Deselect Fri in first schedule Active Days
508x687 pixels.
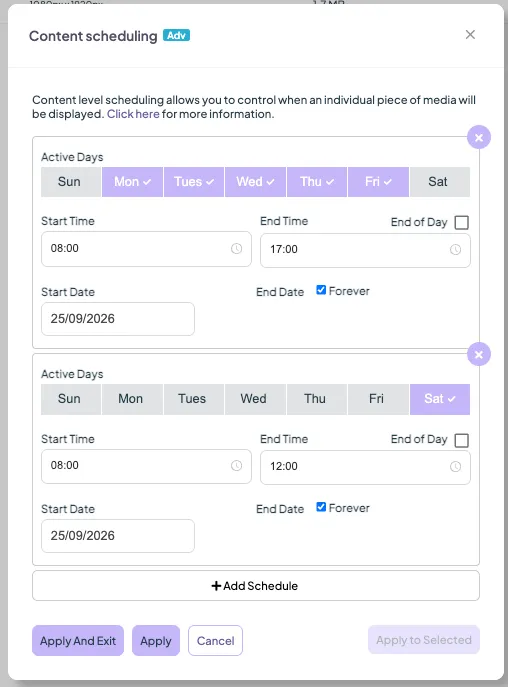point(378,181)
